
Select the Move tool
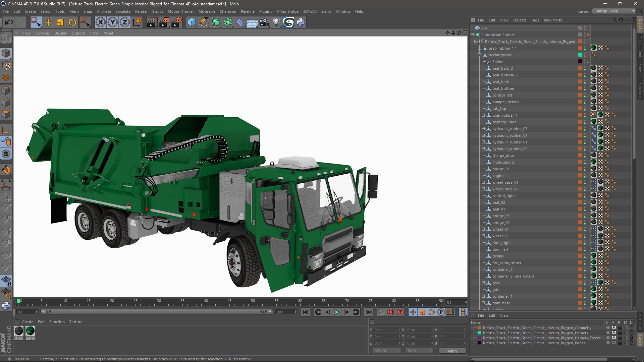tap(48, 22)
